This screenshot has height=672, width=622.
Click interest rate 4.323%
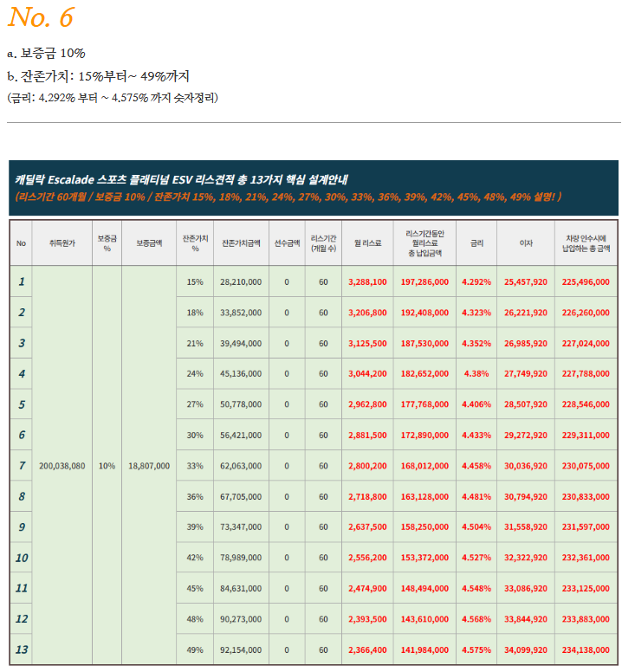click(476, 313)
